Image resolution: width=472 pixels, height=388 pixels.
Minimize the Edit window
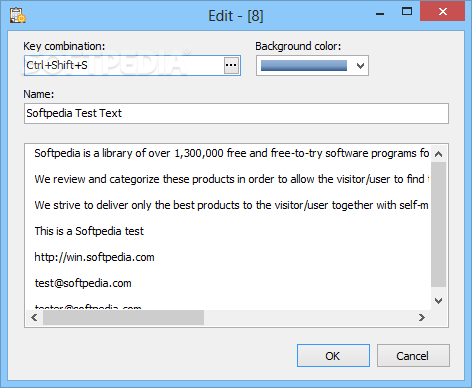coord(380,13)
